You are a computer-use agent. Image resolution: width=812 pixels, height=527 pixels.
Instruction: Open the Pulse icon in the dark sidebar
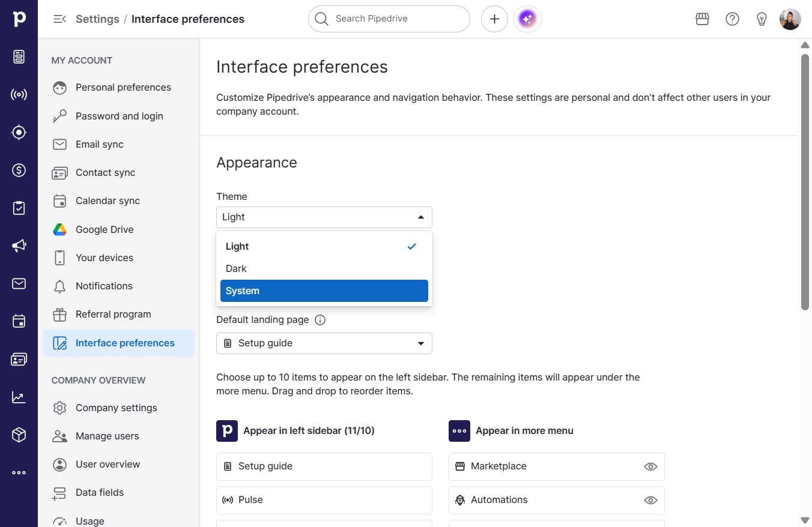pyautogui.click(x=19, y=94)
